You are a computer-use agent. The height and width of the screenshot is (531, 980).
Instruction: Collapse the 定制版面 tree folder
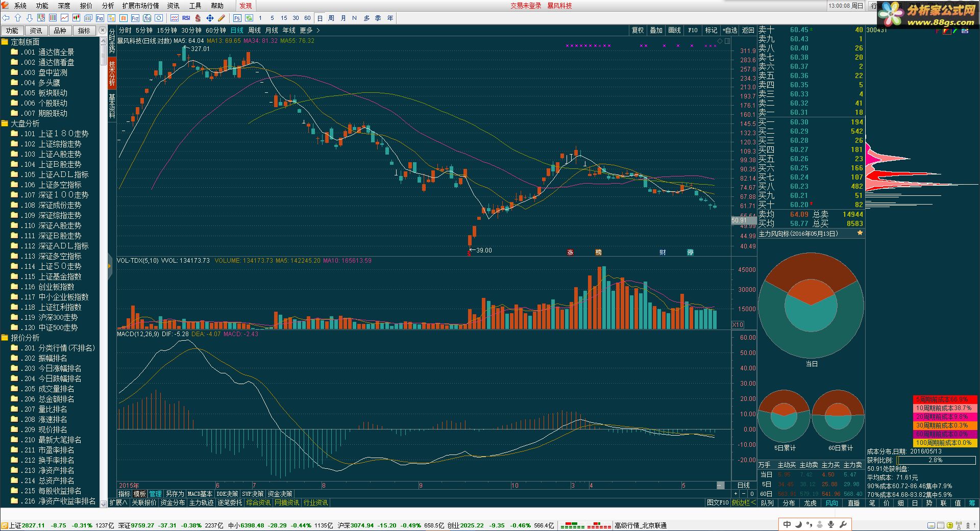point(5,42)
